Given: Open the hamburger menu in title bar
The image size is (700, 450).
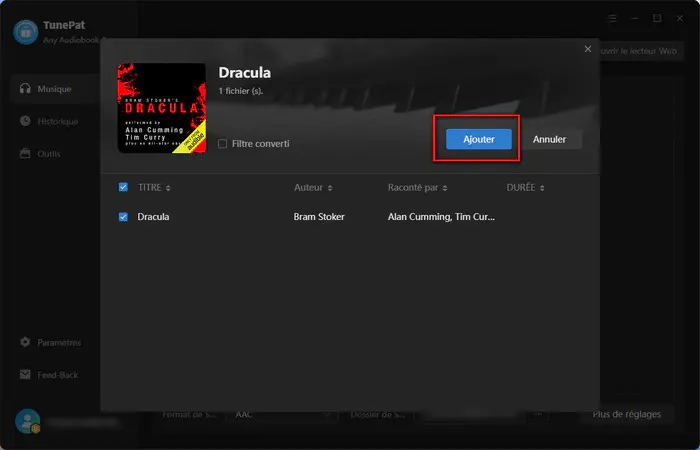Looking at the screenshot, I should [612, 18].
